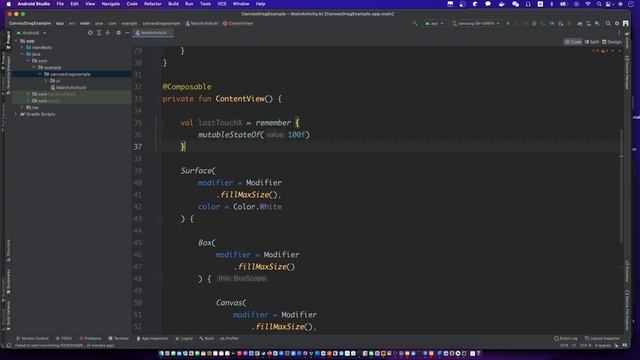Open the Build menu

click(173, 4)
